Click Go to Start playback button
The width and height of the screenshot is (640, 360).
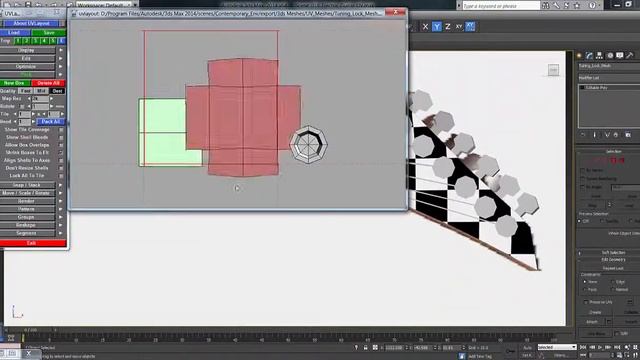pyautogui.click(x=583, y=347)
